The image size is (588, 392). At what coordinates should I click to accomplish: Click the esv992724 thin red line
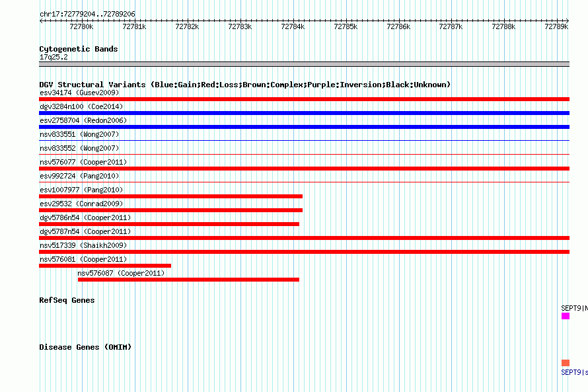pyautogui.click(x=304, y=182)
